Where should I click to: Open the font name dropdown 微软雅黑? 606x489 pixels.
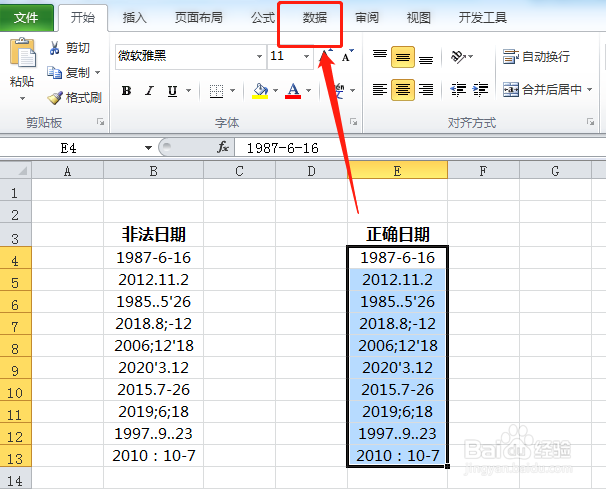pos(259,56)
